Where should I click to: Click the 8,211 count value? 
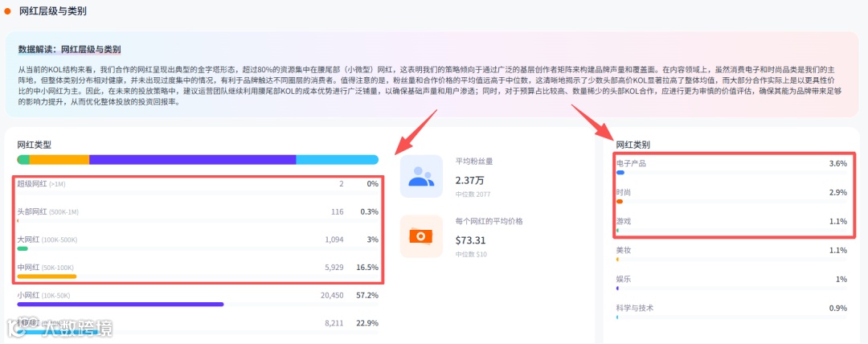point(334,323)
